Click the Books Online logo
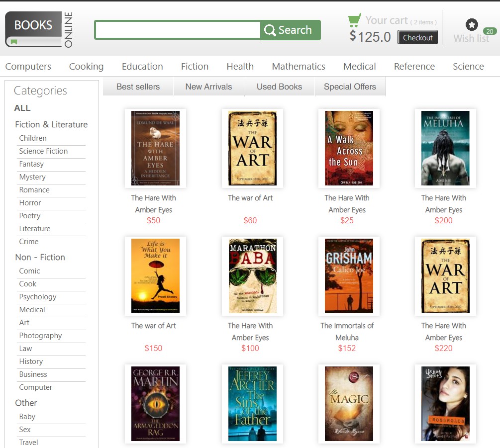 coord(39,29)
